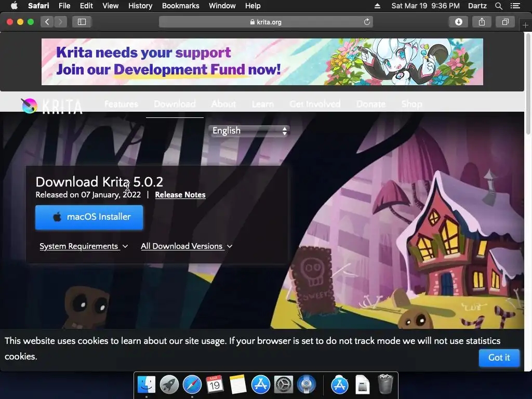Open the blue disk utility icon in Dock
The image size is (532, 399).
307,385
